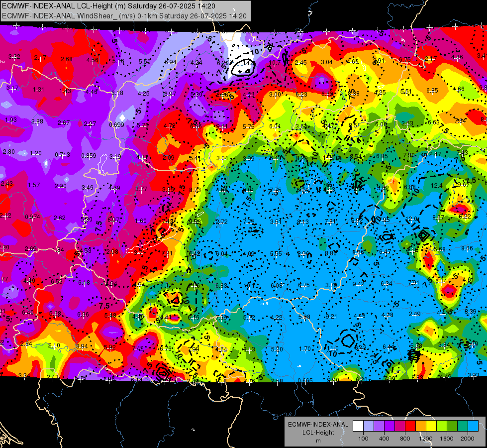
Task: Select the magenta legend color swatch
Action: [400, 426]
